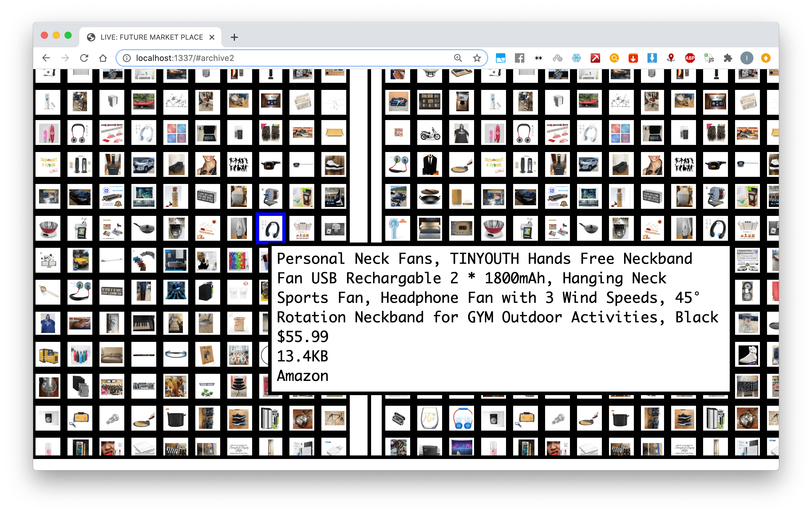Open the Facebook F extension icon
The height and width of the screenshot is (514, 812).
pyautogui.click(x=519, y=58)
